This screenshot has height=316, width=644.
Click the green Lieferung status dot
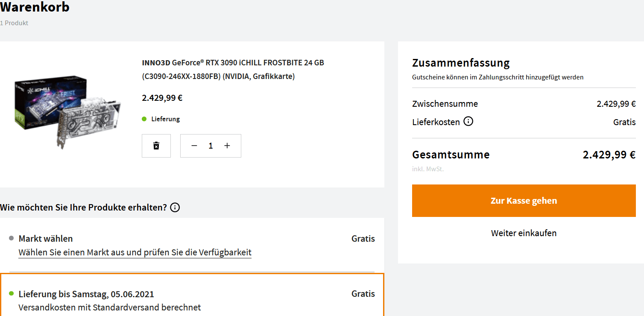pyautogui.click(x=144, y=119)
